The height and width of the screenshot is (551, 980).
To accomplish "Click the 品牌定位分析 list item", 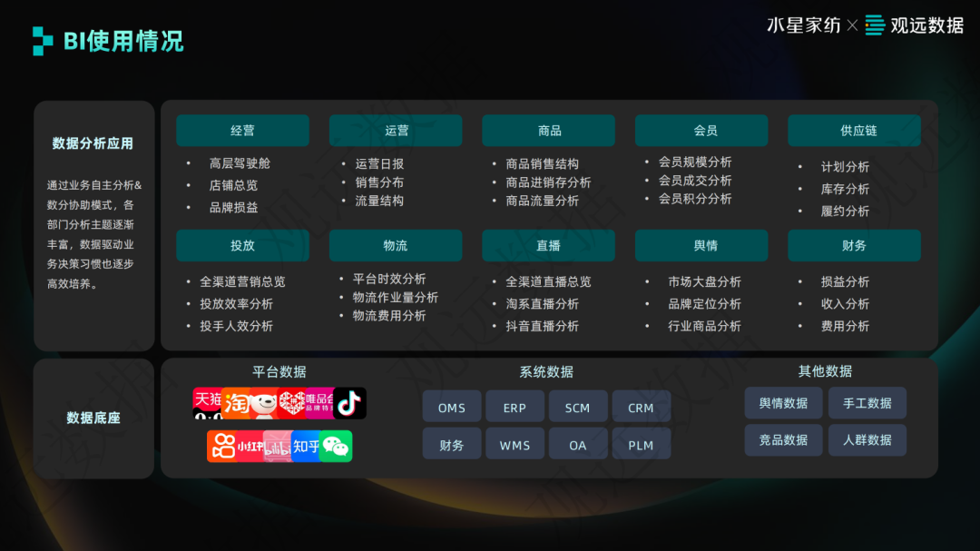I will 704,304.
